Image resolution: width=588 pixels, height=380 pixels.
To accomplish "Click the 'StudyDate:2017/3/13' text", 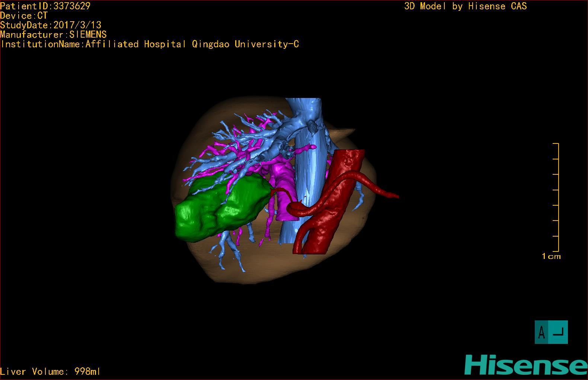I will [x=51, y=25].
